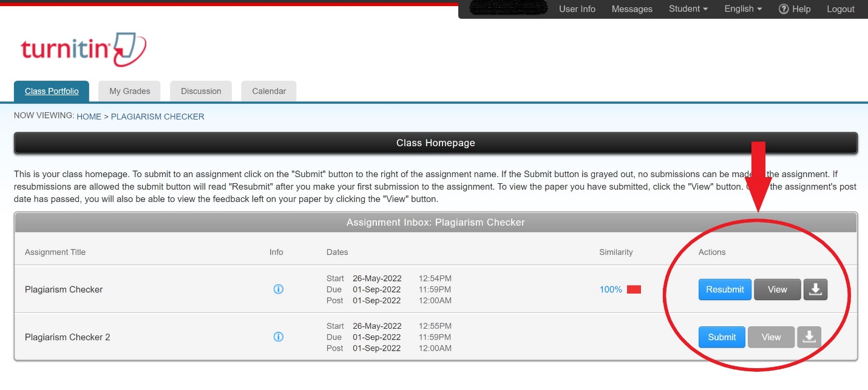Download the Plagiarism Checker submission

click(816, 289)
